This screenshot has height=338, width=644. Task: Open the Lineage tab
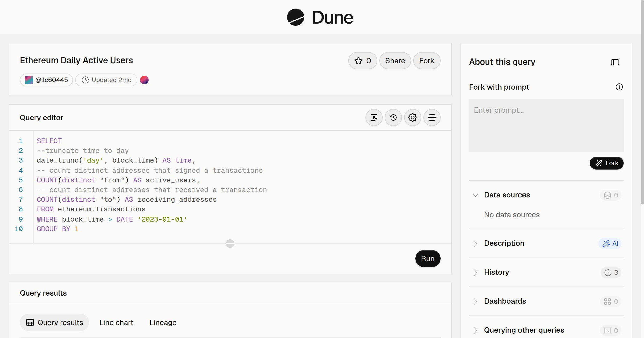pos(163,322)
